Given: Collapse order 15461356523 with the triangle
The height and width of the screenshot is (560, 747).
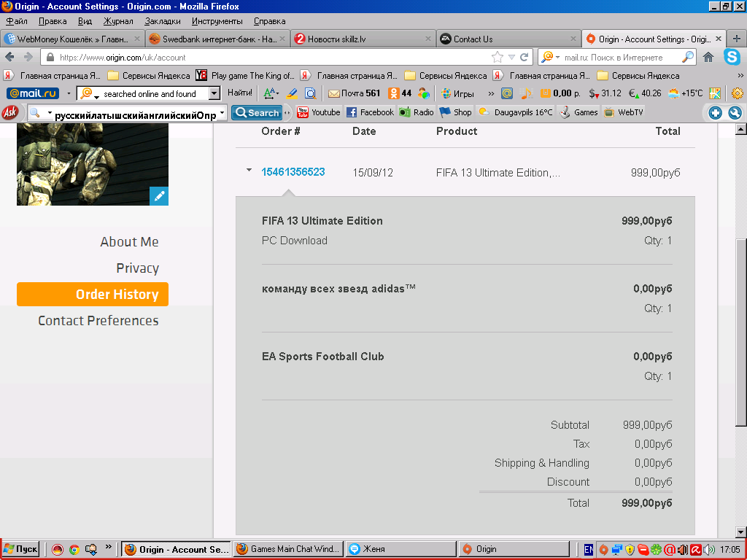Looking at the screenshot, I should 249,170.
